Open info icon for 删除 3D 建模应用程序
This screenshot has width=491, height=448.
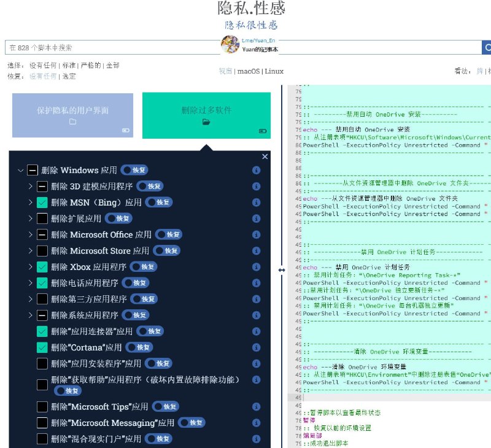[x=256, y=187]
